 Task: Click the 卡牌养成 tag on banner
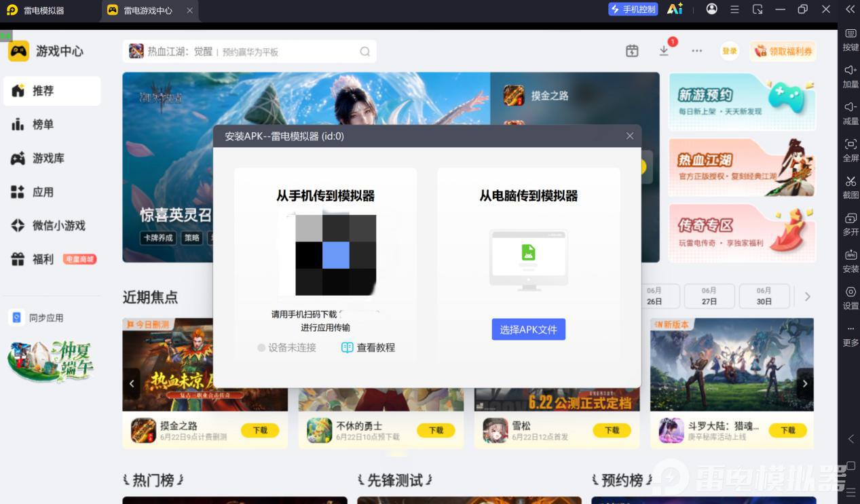point(157,238)
